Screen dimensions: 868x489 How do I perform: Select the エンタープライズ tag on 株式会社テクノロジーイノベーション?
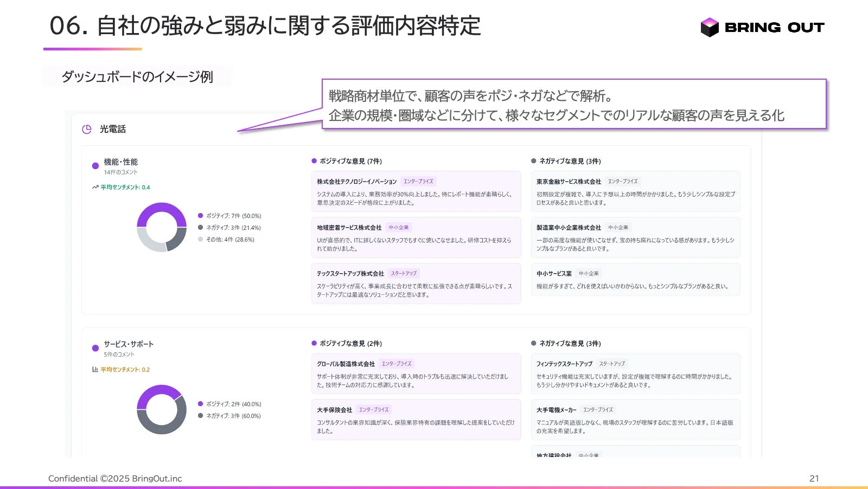tap(418, 181)
